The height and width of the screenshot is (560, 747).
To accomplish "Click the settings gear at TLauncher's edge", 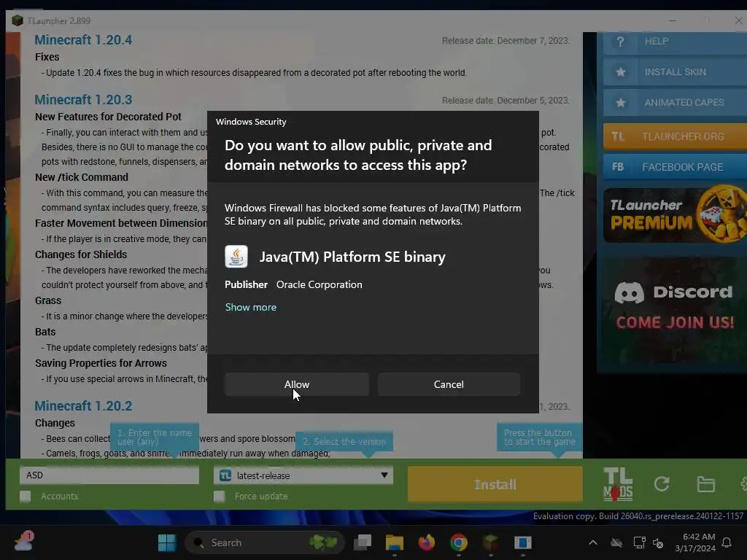I will (743, 484).
